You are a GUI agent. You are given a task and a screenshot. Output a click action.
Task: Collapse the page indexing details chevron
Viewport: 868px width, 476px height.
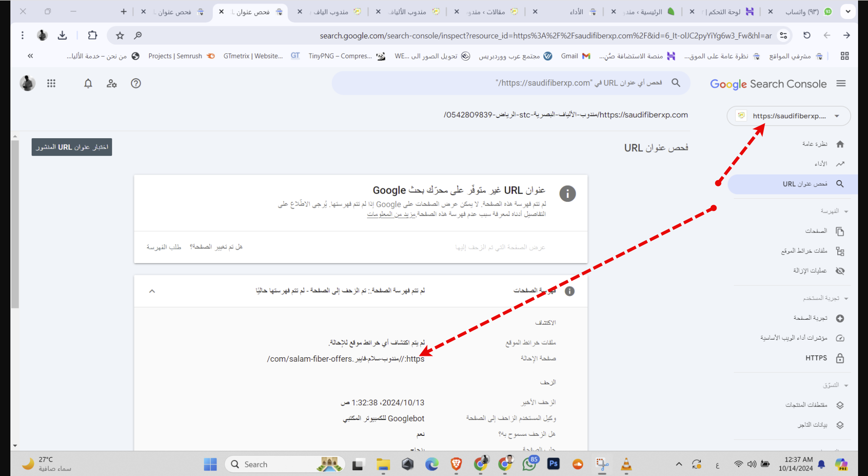pyautogui.click(x=152, y=291)
